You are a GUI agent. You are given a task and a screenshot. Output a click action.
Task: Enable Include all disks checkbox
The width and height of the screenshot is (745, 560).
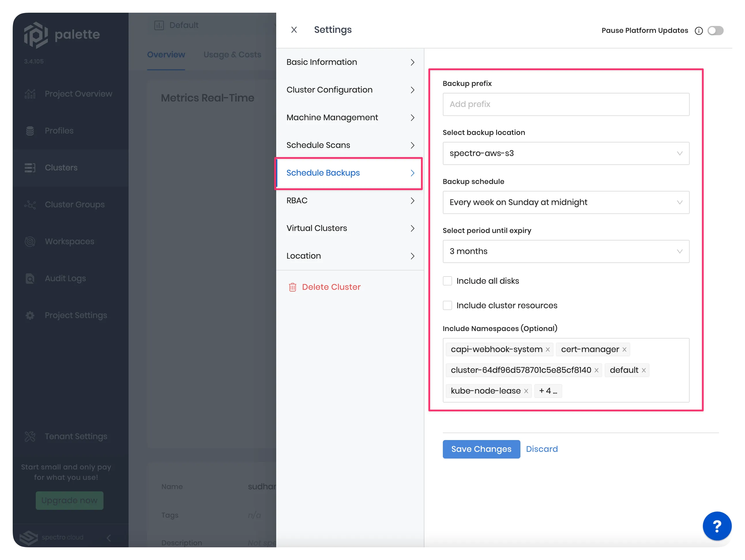(x=447, y=281)
